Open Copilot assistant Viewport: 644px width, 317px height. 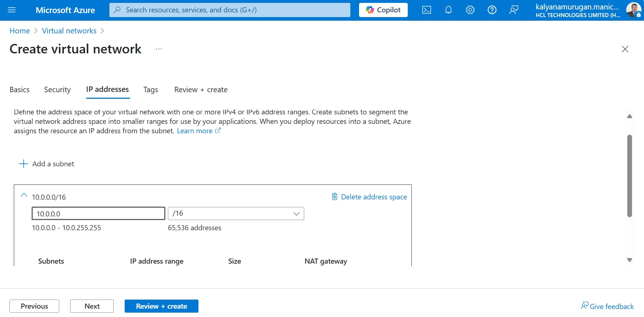[x=383, y=10]
